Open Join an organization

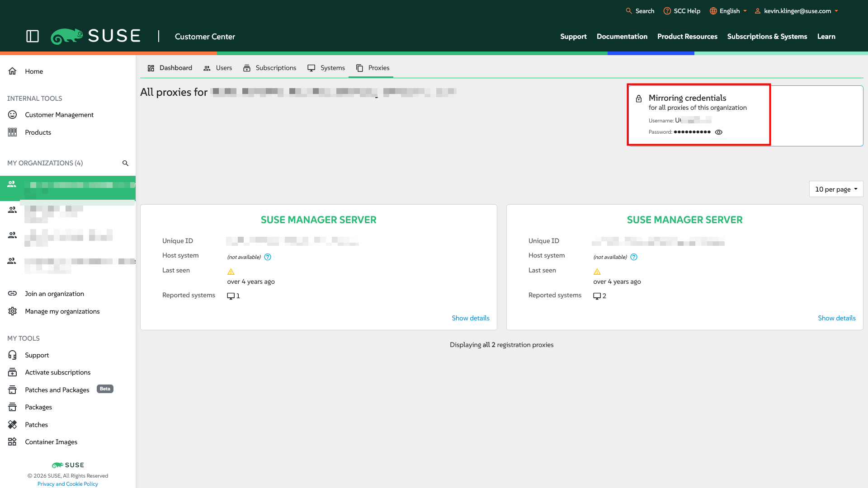coord(54,294)
